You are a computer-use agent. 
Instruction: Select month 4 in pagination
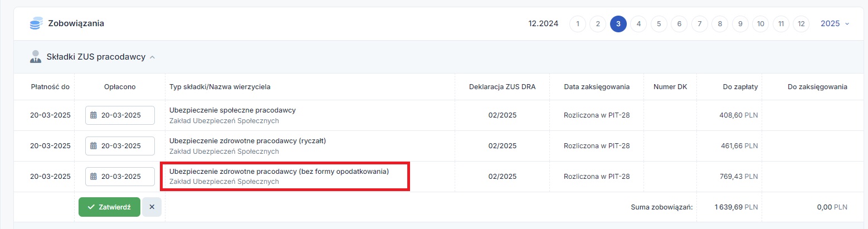[638, 24]
